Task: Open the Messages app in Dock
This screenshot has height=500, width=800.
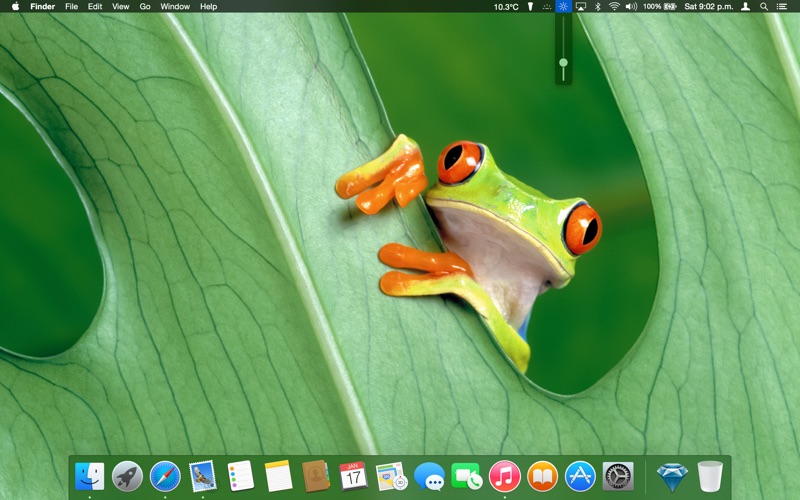Action: pos(429,476)
